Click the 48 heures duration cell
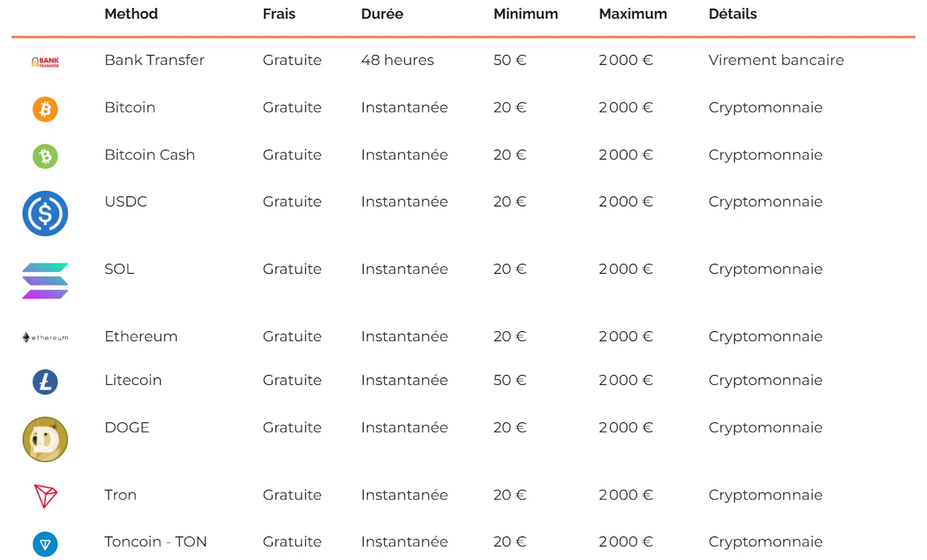 tap(397, 60)
